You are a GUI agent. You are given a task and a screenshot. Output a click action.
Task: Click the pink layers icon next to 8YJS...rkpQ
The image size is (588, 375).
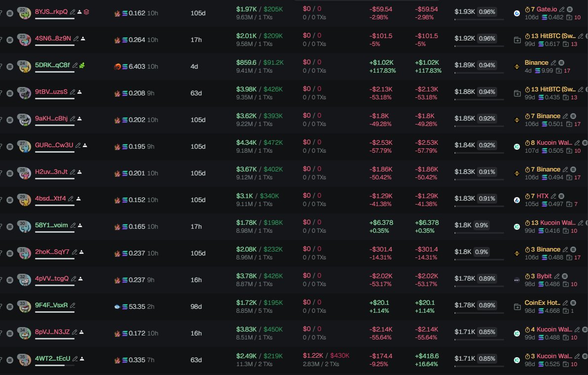[x=86, y=11]
